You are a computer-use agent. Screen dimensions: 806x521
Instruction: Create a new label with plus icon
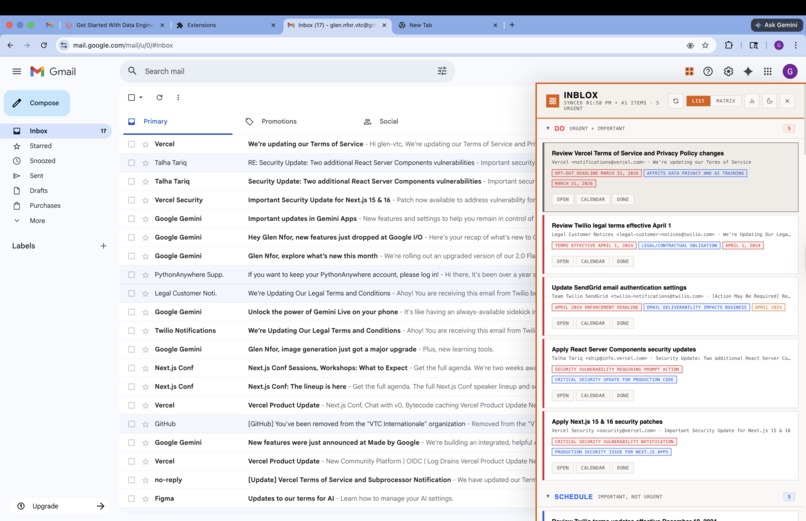103,246
